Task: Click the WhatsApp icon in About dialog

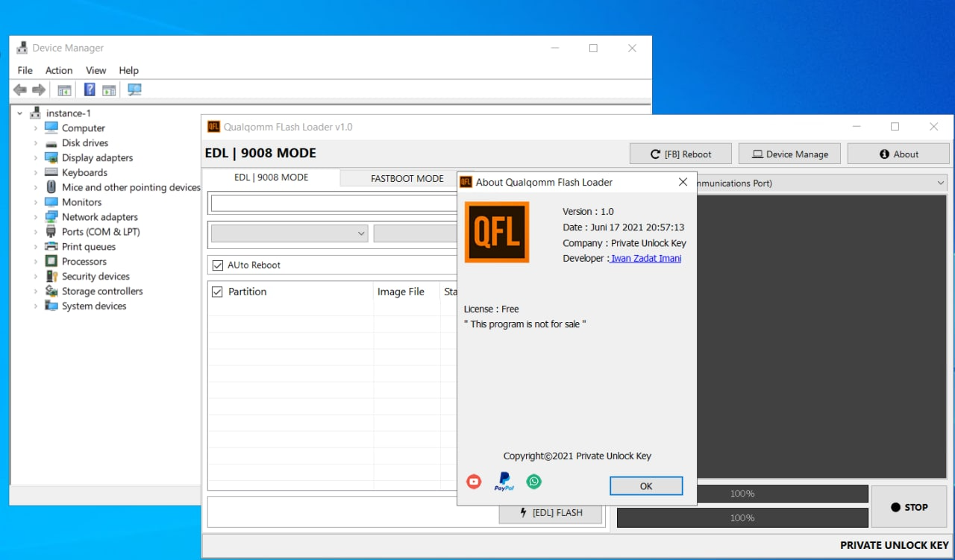Action: pos(533,482)
